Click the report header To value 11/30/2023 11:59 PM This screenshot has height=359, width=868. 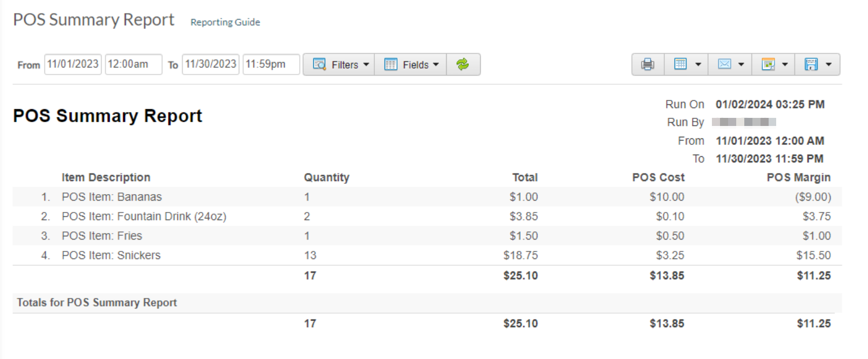click(x=769, y=159)
